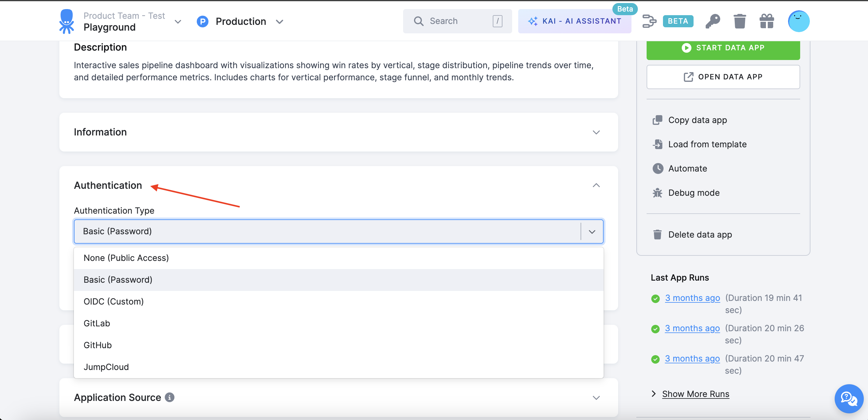868x420 pixels.
Task: Click the Copy data app icon
Action: (658, 120)
